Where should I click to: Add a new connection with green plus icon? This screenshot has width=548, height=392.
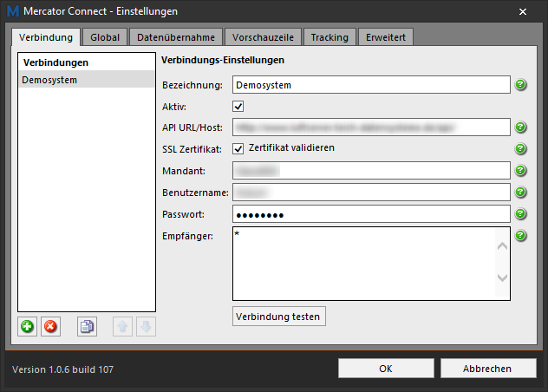[27, 327]
